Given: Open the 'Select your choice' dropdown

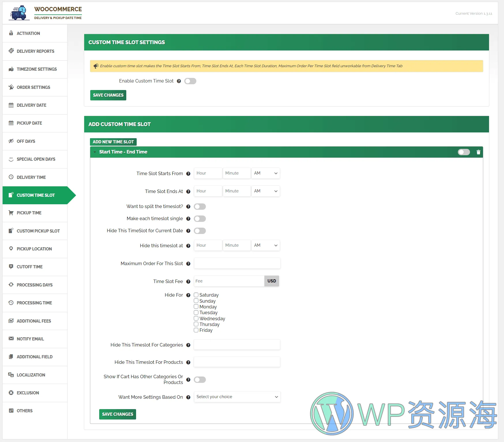Looking at the screenshot, I should click(237, 397).
